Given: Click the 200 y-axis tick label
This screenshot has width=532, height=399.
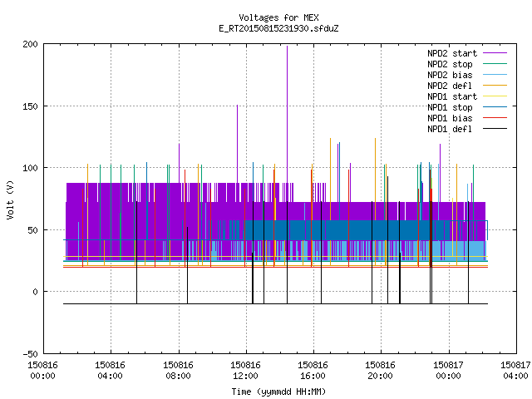Looking at the screenshot, I should pyautogui.click(x=30, y=44).
